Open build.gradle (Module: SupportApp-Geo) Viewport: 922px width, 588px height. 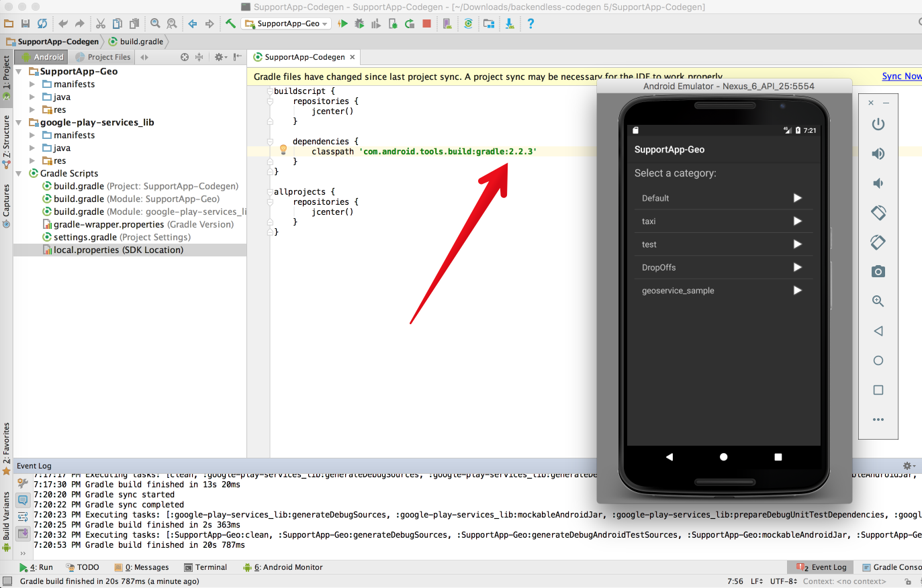coord(131,199)
